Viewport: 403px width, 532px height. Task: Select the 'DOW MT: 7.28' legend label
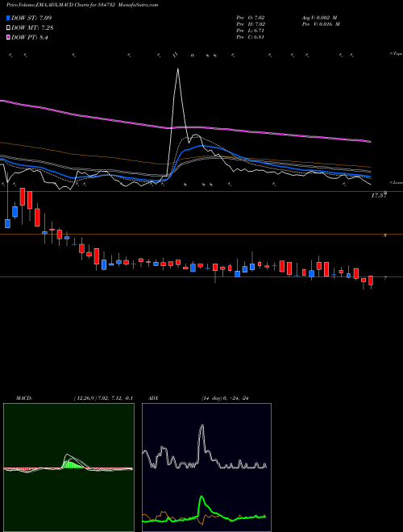[32, 28]
